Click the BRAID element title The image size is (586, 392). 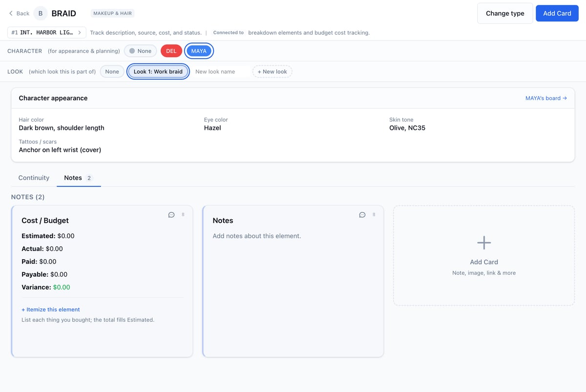pos(64,13)
